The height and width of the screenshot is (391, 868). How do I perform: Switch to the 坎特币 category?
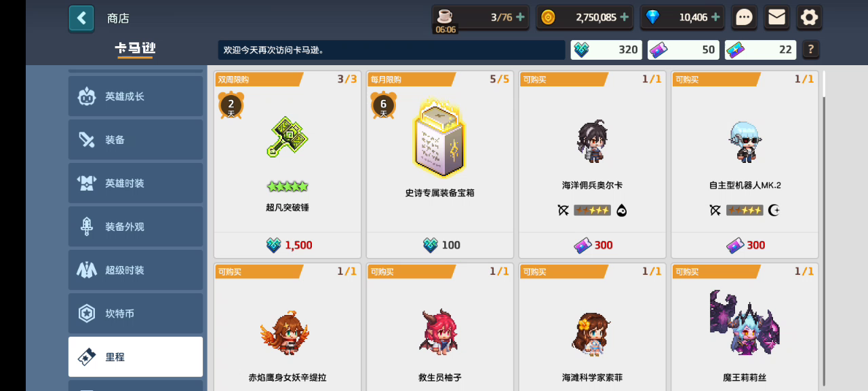click(x=136, y=314)
